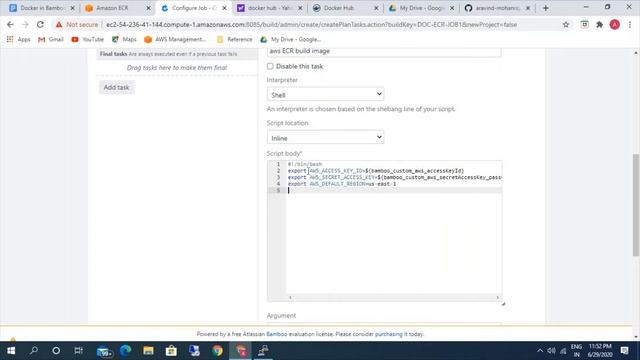
Task: Switch to docker hub Yahoo tab
Action: (268, 8)
